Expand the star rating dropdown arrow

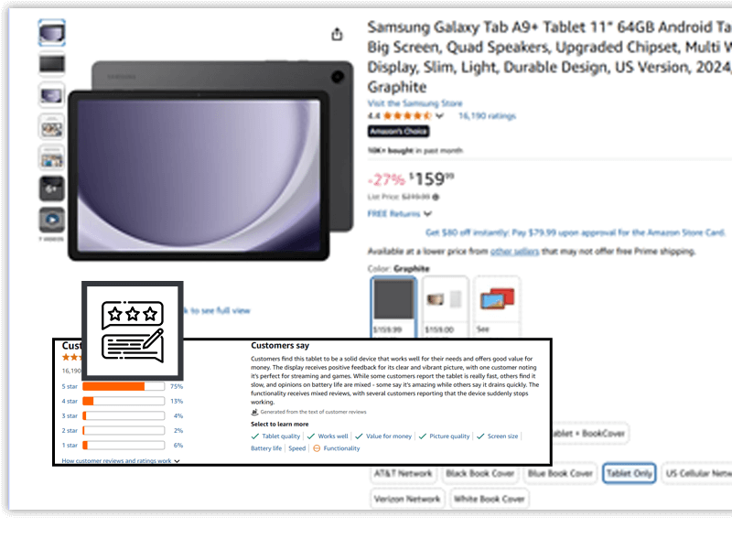pos(439,116)
